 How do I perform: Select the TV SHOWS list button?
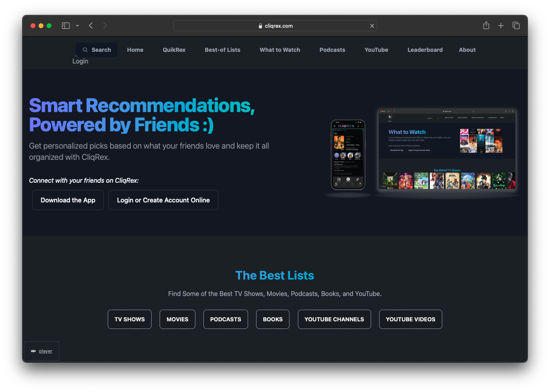coord(129,319)
